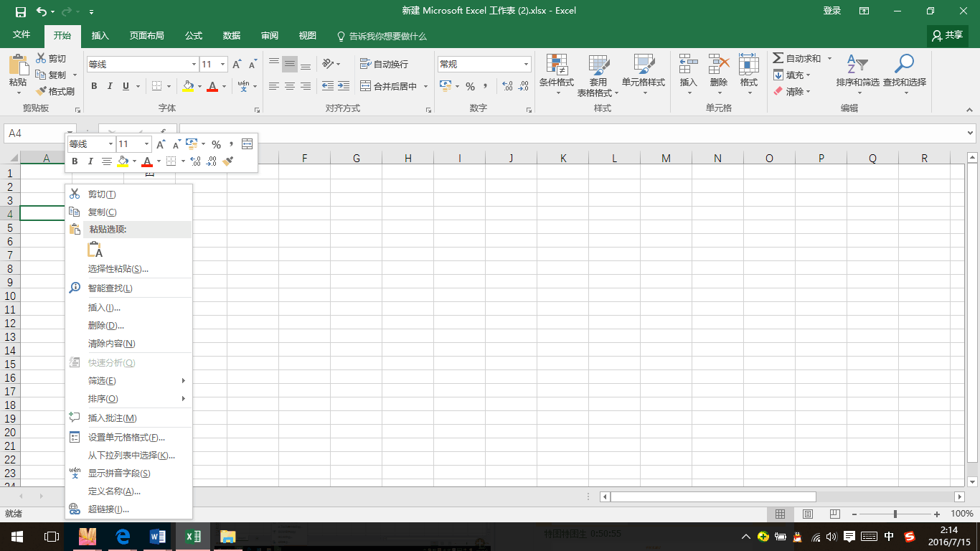
Task: Toggle Bold in the mini toolbar
Action: [75, 161]
